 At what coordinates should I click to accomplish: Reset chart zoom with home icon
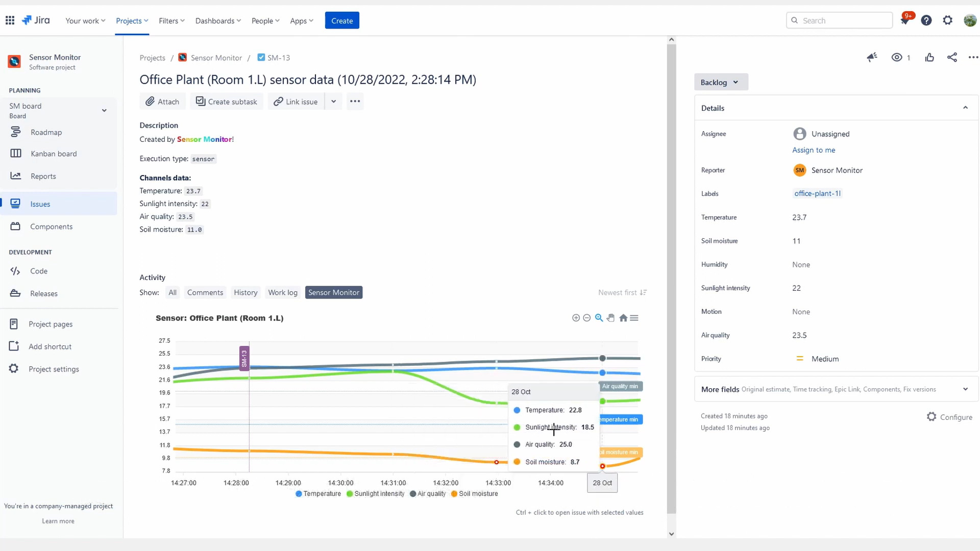(x=623, y=318)
